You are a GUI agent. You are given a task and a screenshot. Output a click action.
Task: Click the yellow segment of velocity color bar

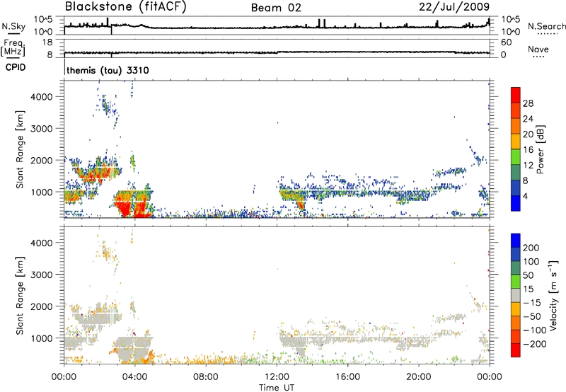(x=516, y=309)
